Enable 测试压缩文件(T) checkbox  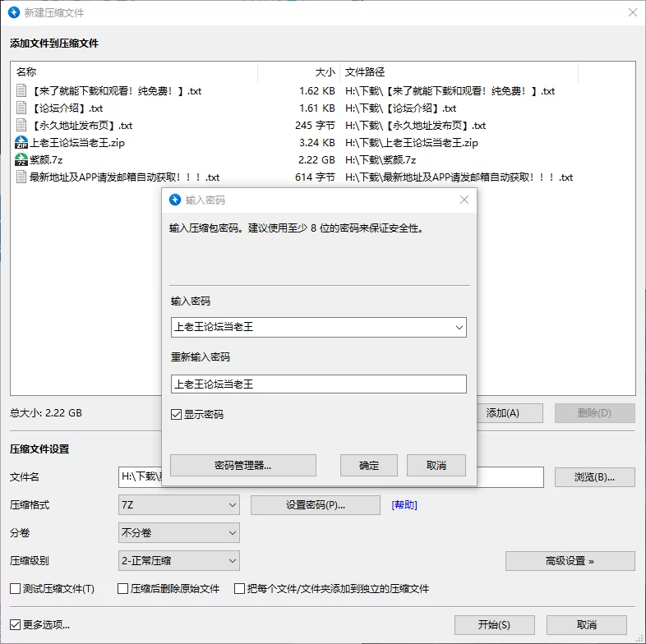16,589
